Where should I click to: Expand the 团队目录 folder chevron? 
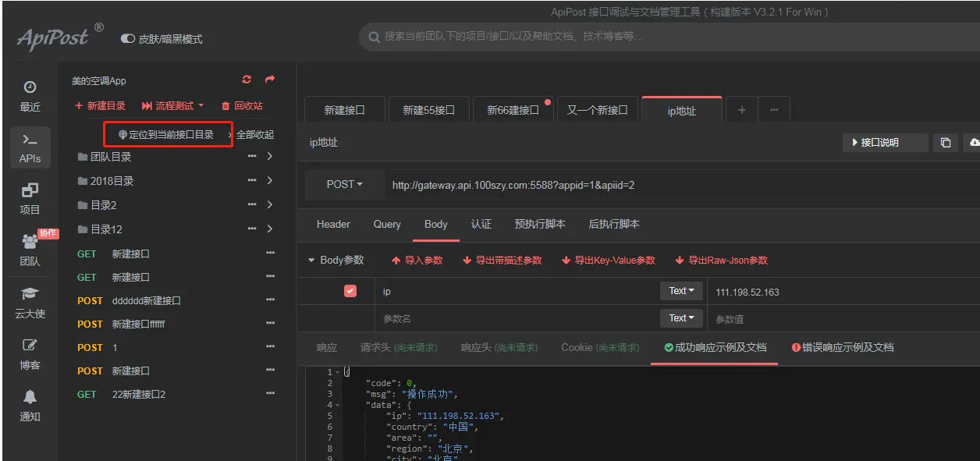[270, 157]
